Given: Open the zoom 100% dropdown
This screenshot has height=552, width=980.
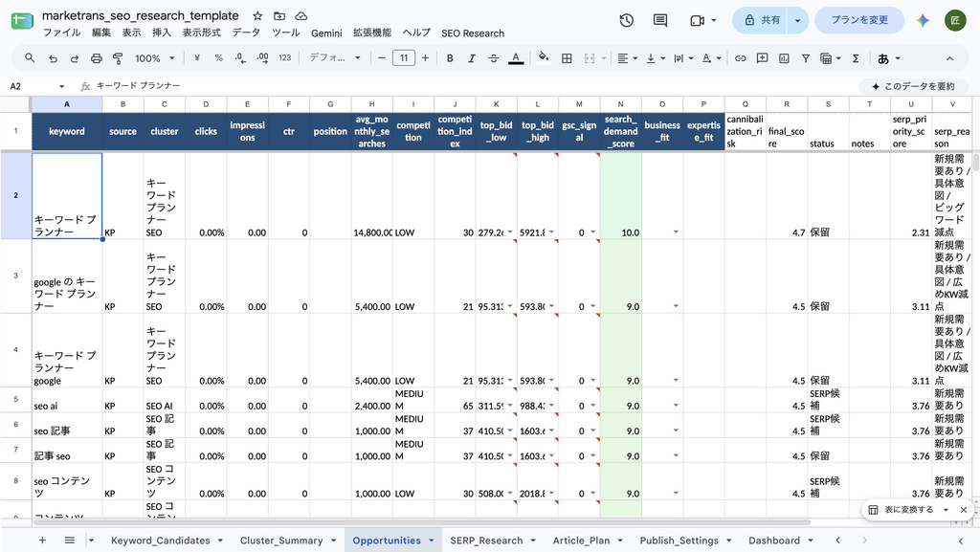Looking at the screenshot, I should [x=154, y=58].
